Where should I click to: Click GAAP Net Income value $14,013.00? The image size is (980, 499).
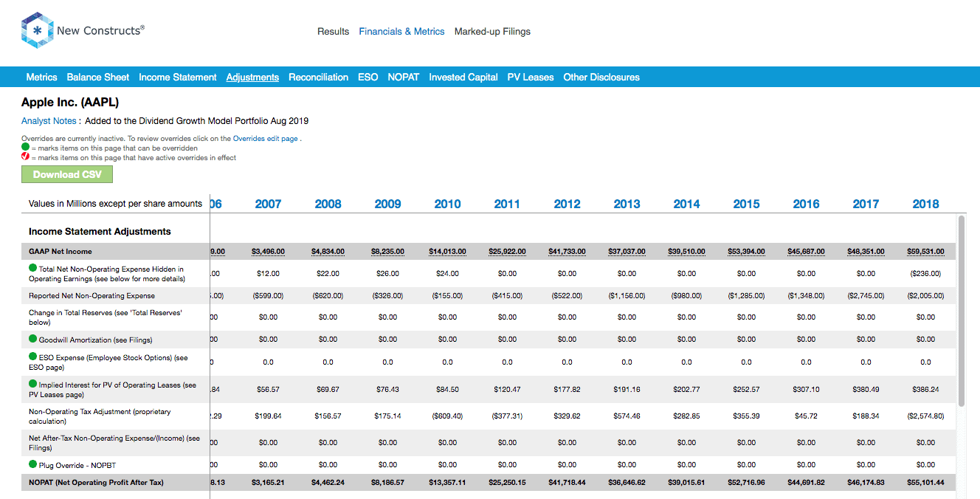447,252
